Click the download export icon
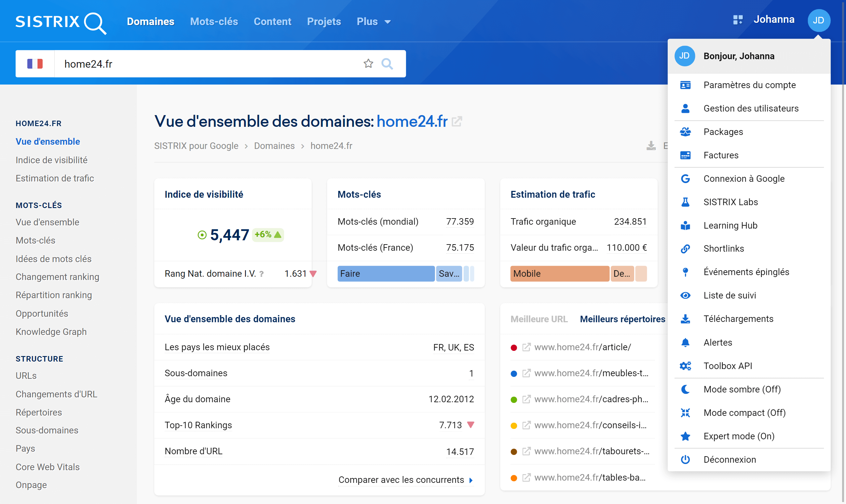 [651, 146]
